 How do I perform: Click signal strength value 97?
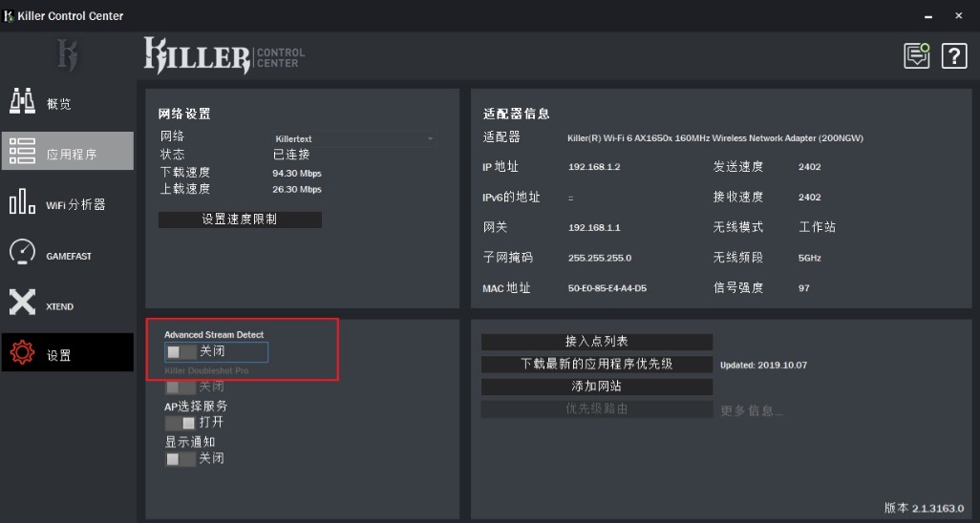pyautogui.click(x=803, y=288)
